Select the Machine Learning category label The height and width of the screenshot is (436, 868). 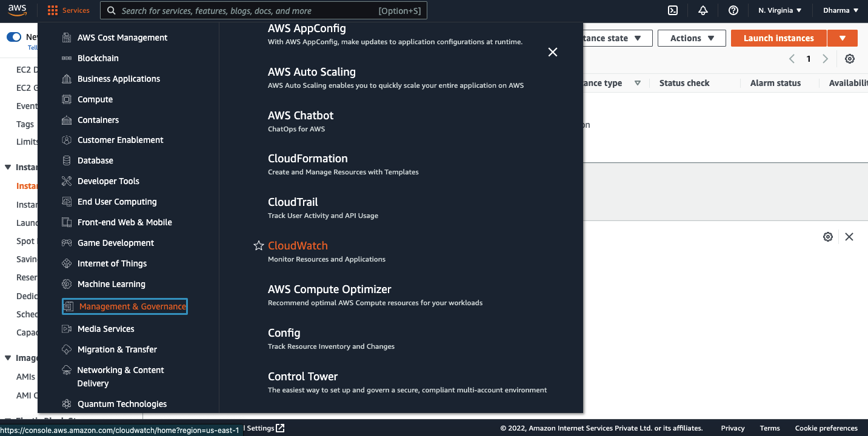[112, 284]
